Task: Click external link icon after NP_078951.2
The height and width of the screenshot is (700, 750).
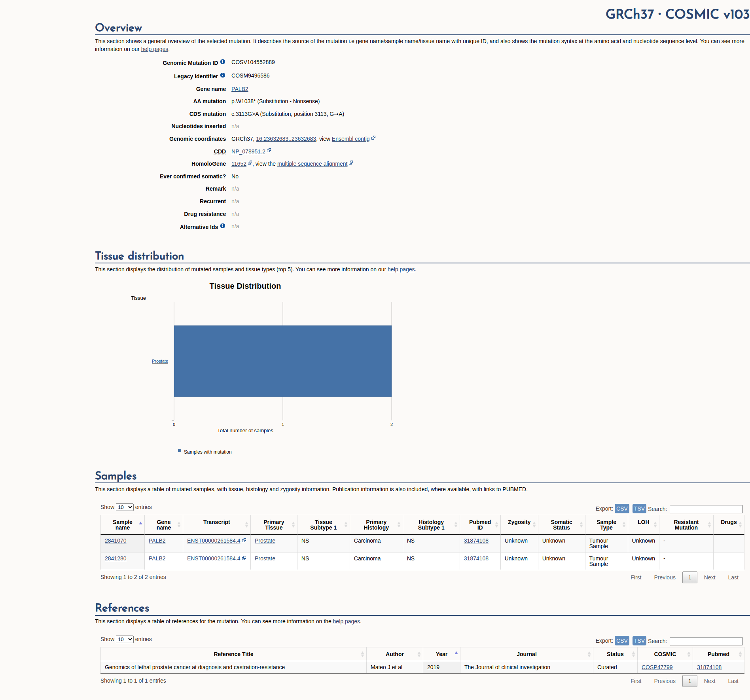Action: pos(269,151)
